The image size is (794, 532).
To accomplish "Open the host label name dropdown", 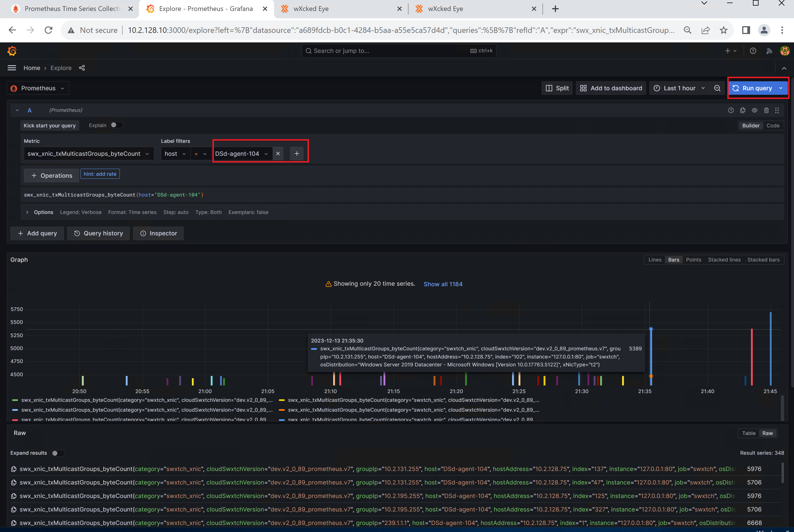I will coord(175,154).
